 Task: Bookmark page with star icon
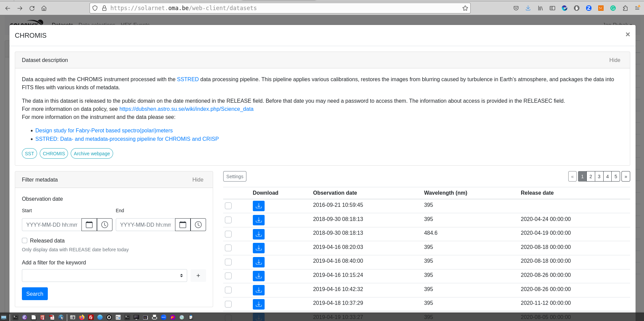[x=465, y=8]
